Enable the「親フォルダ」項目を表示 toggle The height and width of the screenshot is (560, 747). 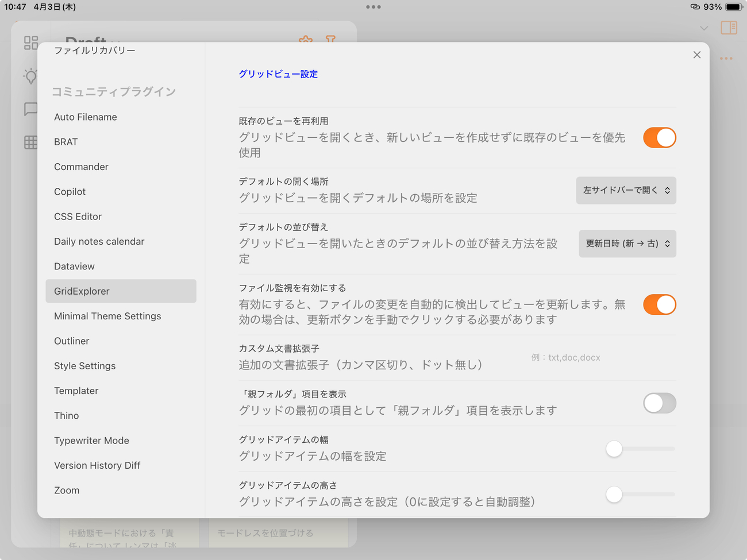[x=659, y=403]
